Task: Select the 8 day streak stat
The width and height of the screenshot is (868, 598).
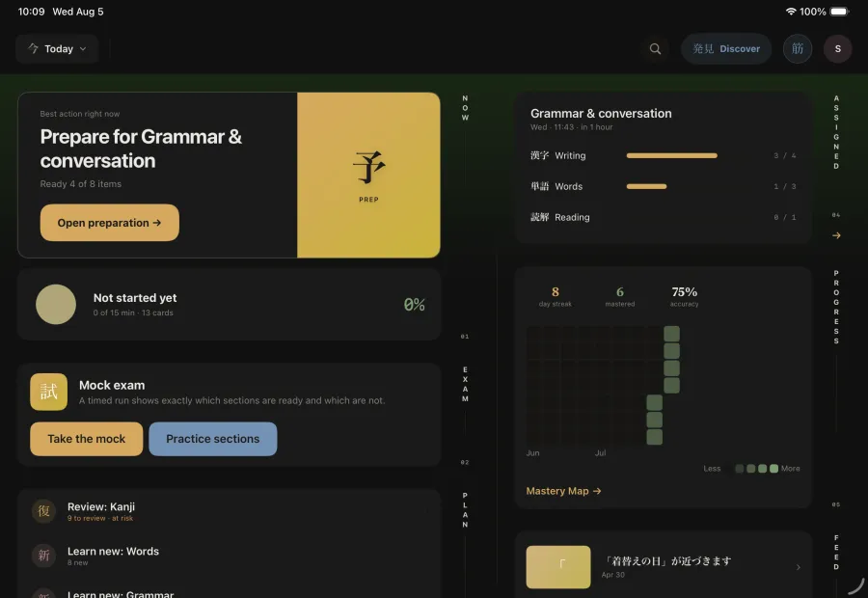Action: pyautogui.click(x=556, y=296)
